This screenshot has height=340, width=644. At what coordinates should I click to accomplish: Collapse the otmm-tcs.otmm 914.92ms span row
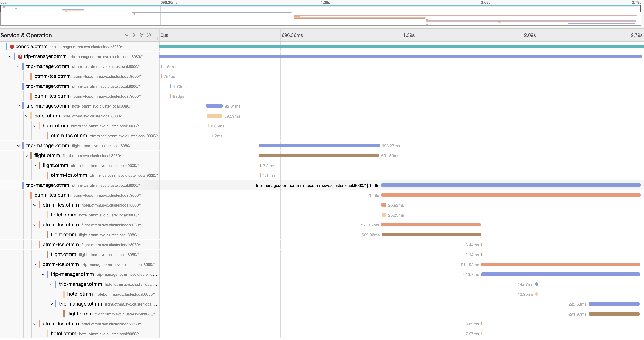coord(35,265)
